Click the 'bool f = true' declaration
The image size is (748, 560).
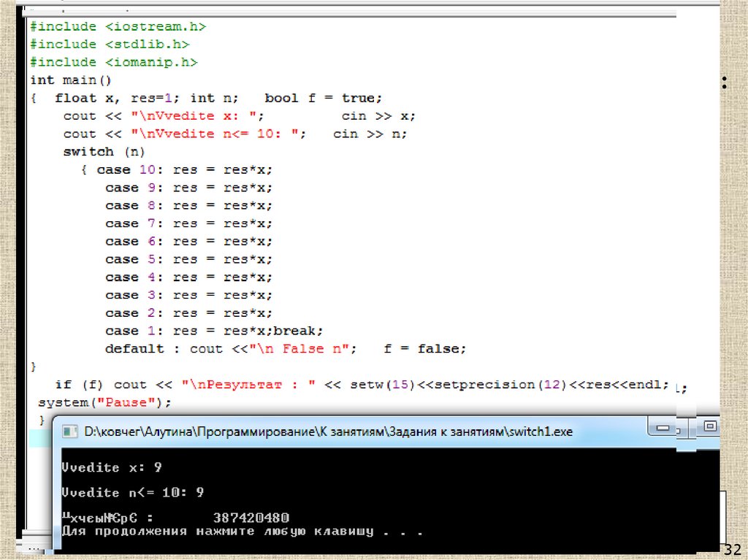click(x=323, y=98)
